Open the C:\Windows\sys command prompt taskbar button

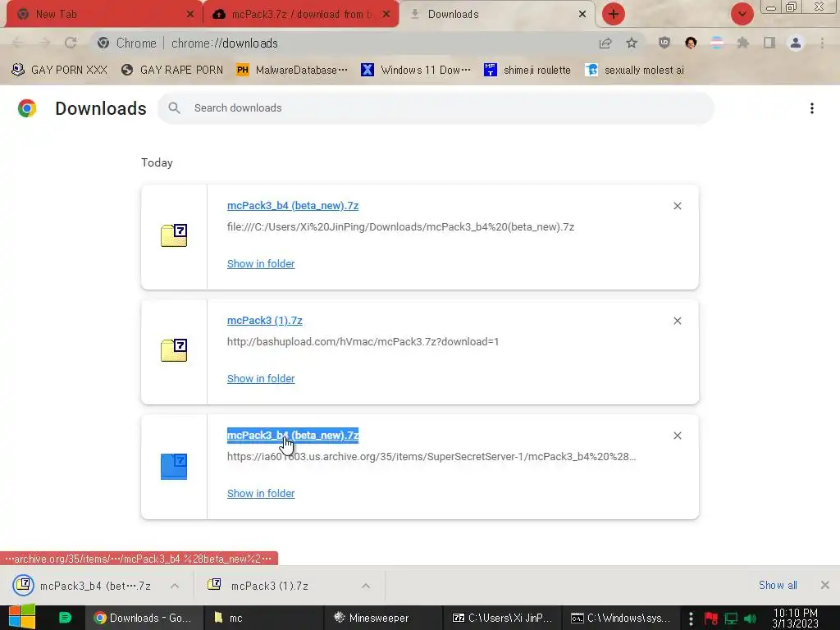tap(621, 618)
